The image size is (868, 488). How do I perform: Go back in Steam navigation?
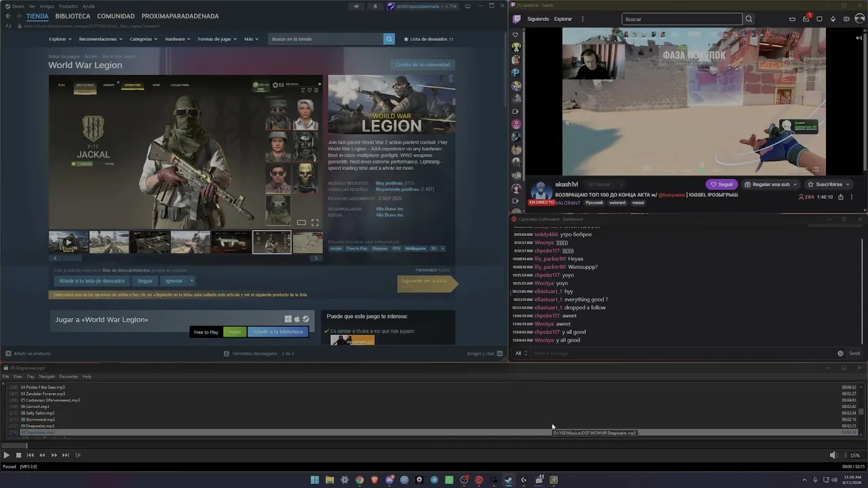coord(8,16)
